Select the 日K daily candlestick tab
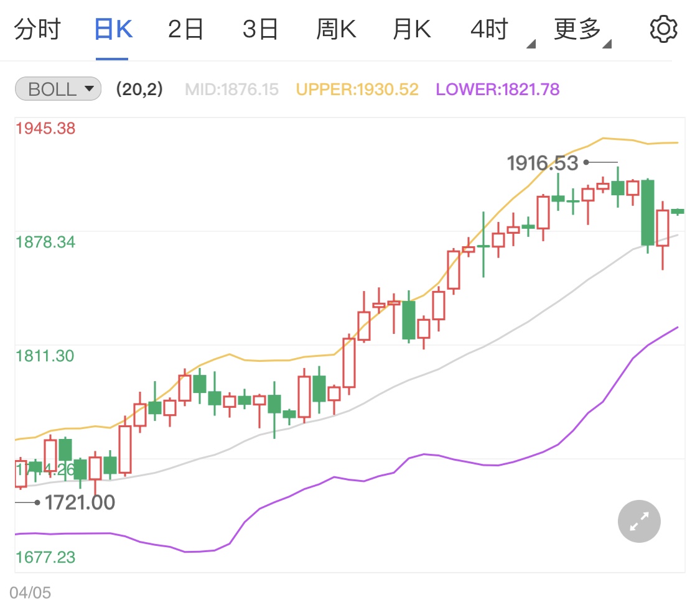Screen dimensions: 700x600 (113, 29)
